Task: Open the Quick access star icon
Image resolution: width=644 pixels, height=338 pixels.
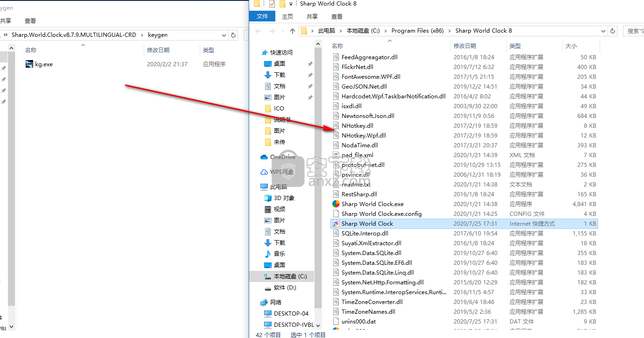Action: point(265,53)
